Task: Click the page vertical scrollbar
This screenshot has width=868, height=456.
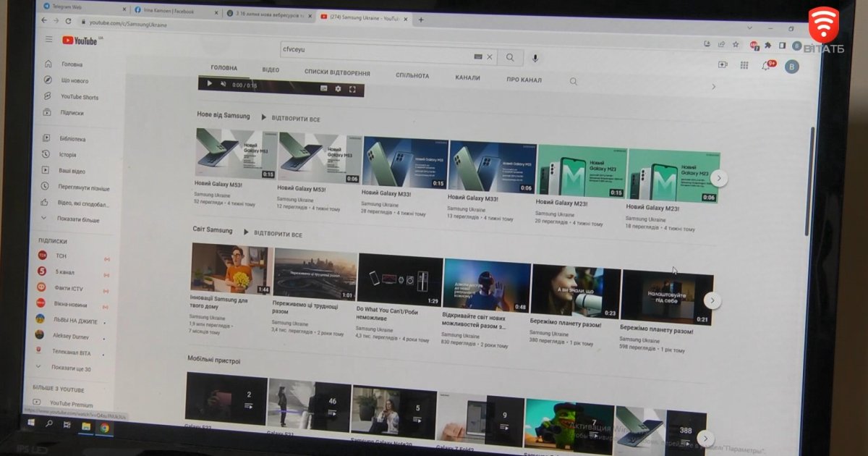Action: point(810,181)
